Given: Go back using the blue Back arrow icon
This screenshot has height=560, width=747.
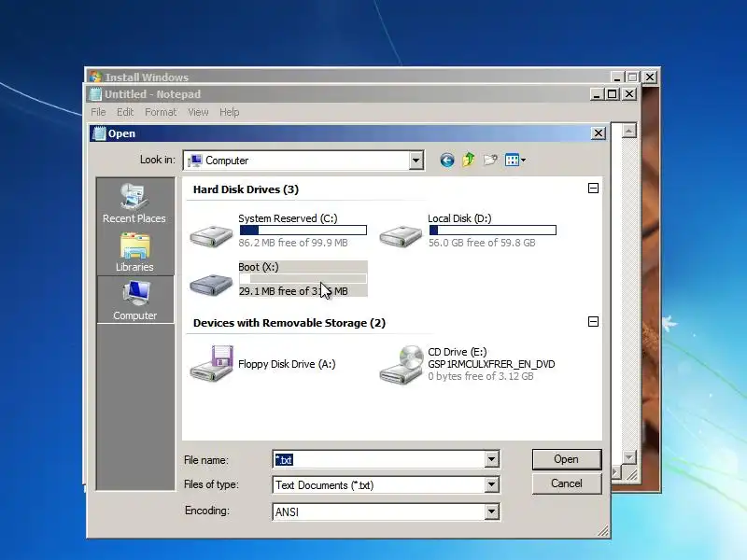Looking at the screenshot, I should pyautogui.click(x=446, y=160).
